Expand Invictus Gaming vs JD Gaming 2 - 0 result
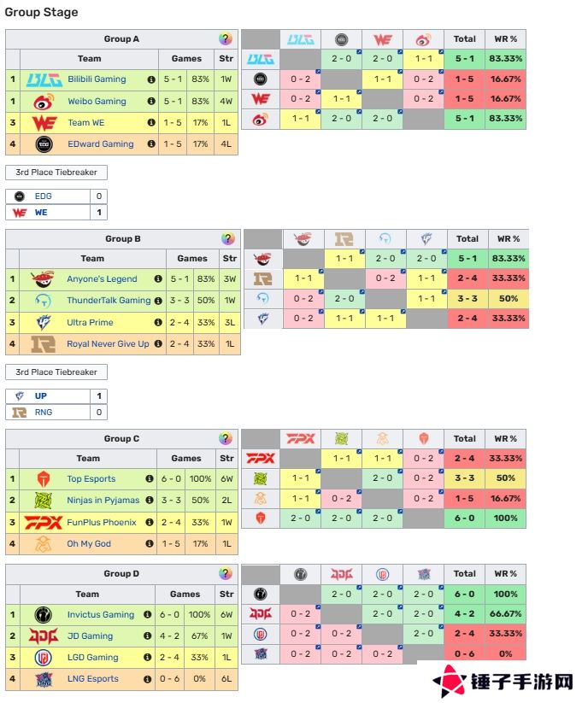The image size is (588, 703). coord(341,594)
